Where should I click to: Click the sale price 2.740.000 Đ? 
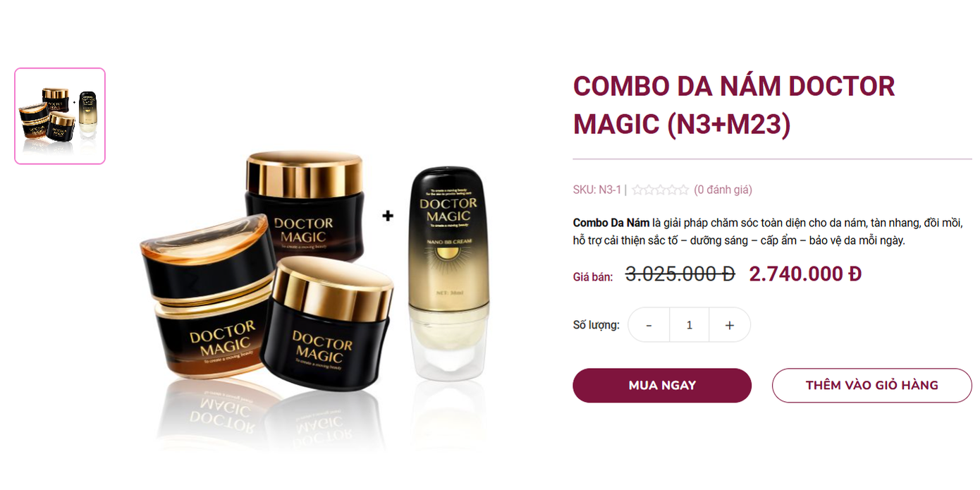point(805,274)
